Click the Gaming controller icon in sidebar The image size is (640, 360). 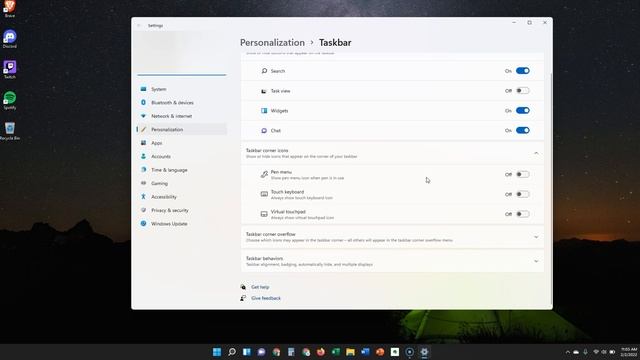point(143,183)
